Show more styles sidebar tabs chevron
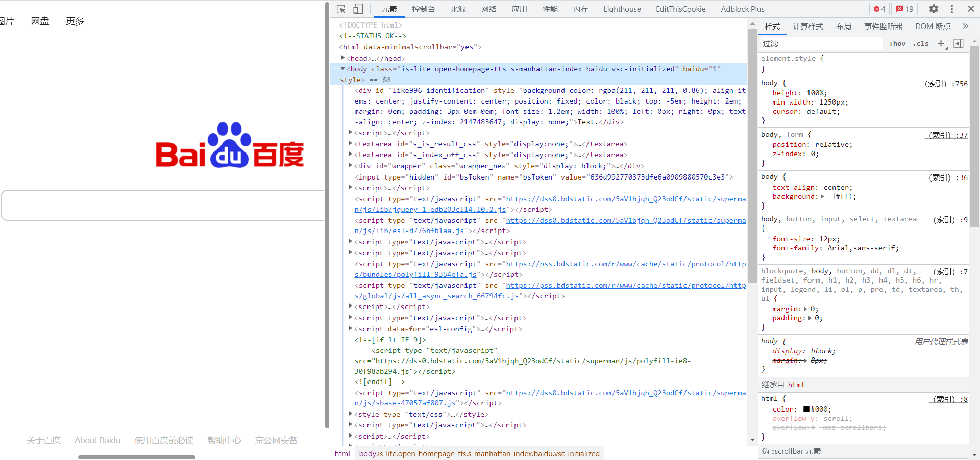 click(965, 26)
